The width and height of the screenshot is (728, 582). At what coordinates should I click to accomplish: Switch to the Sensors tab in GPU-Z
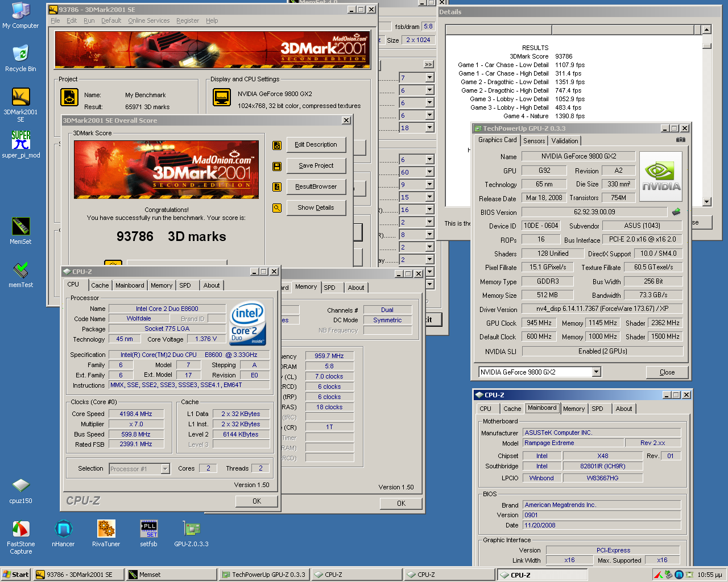[534, 141]
